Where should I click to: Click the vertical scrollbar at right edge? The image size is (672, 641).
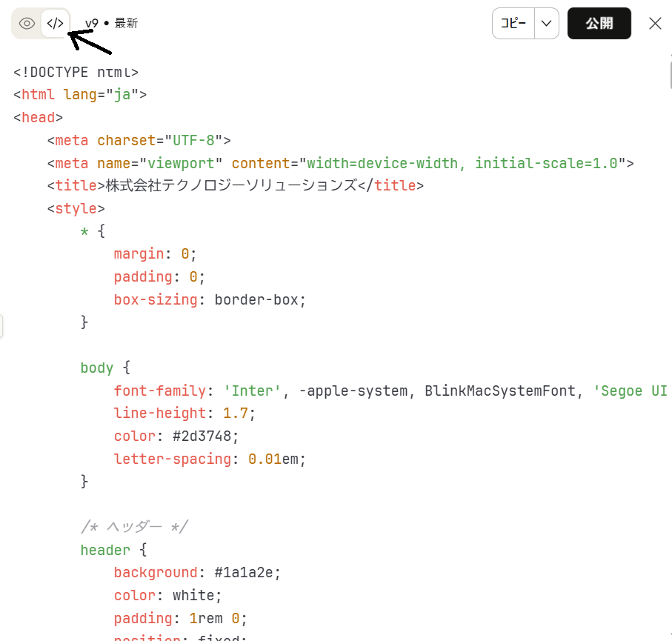669,74
